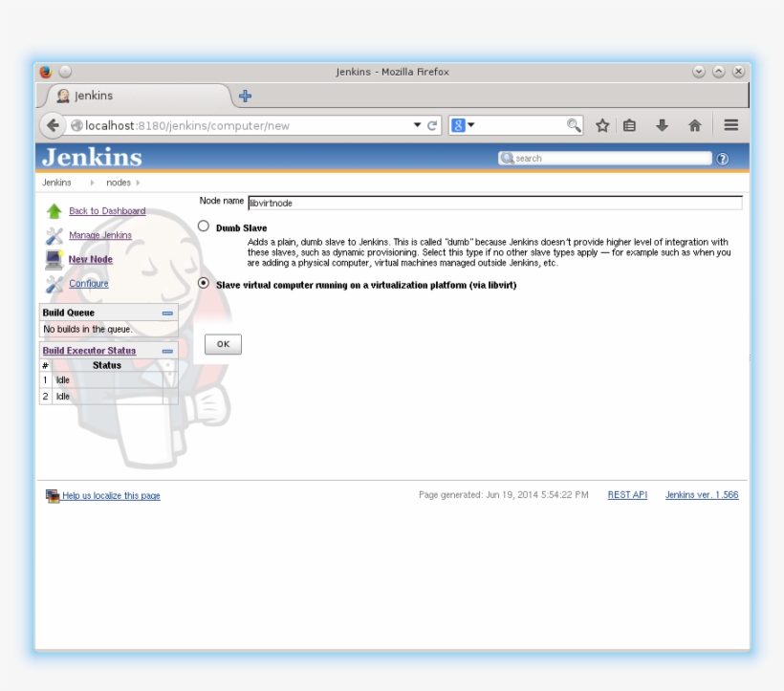Select the Jenkins browser tab
This screenshot has width=784, height=691.
click(138, 96)
